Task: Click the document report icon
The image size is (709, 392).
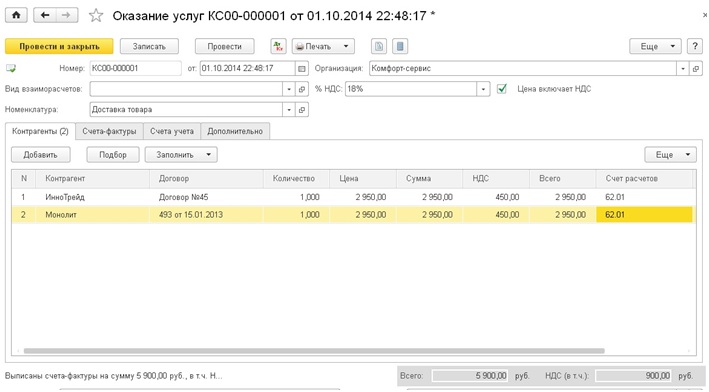Action: click(379, 46)
